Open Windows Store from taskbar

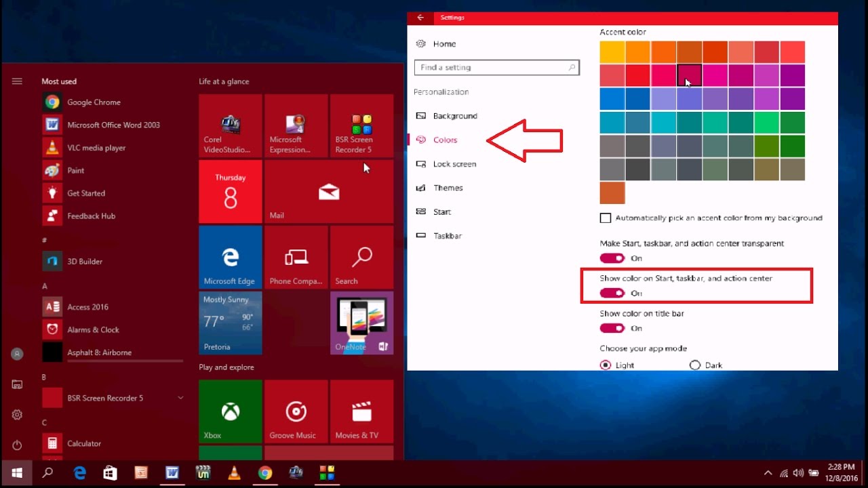110,473
